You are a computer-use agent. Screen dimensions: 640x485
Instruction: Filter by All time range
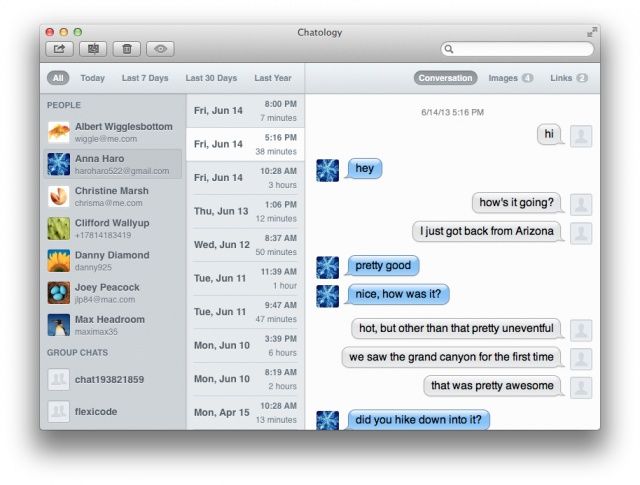(58, 78)
